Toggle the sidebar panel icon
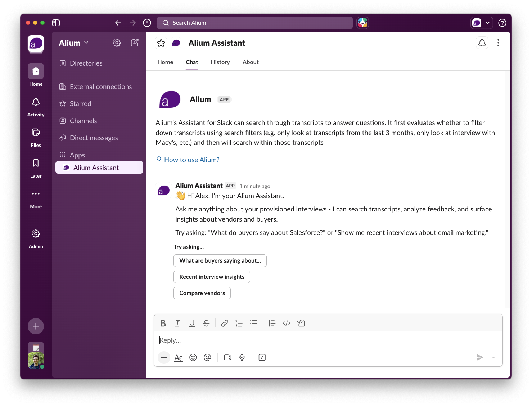This screenshot has height=406, width=532. click(x=56, y=23)
